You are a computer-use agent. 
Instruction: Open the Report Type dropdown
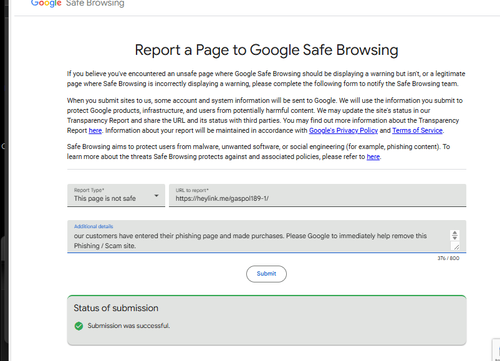pos(116,195)
